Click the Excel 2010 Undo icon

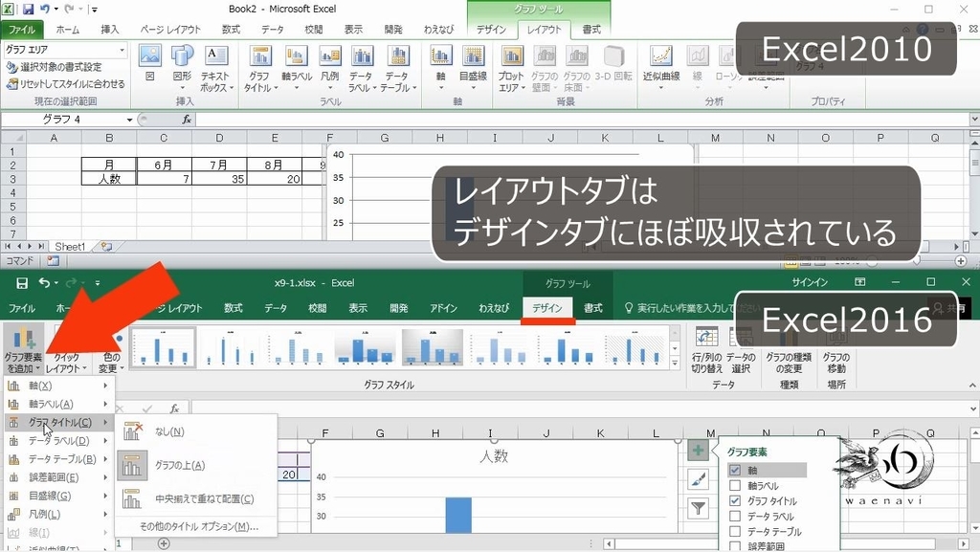pos(45,10)
